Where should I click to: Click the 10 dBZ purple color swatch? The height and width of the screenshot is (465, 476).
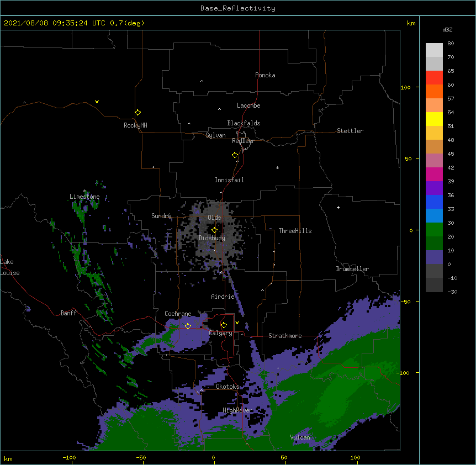point(434,257)
